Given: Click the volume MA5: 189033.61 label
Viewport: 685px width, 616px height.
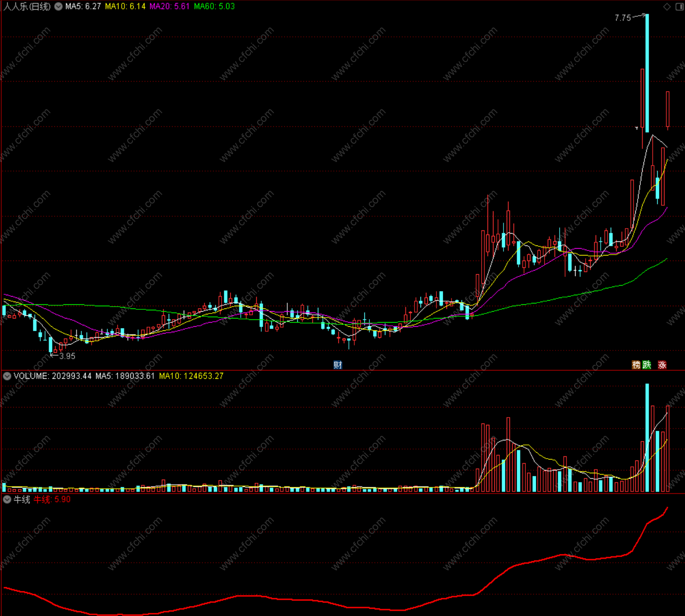Looking at the screenshot, I should 125,376.
